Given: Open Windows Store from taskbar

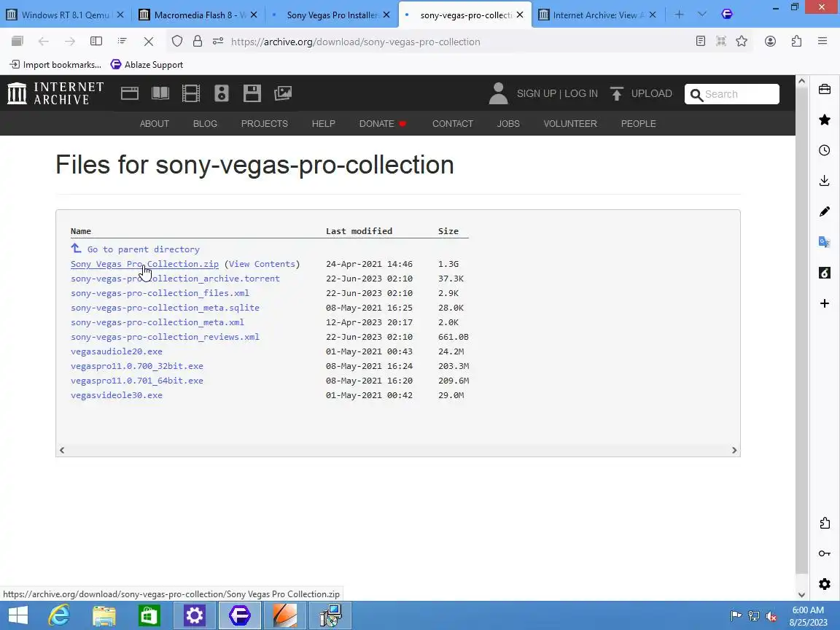Looking at the screenshot, I should pos(149,615).
